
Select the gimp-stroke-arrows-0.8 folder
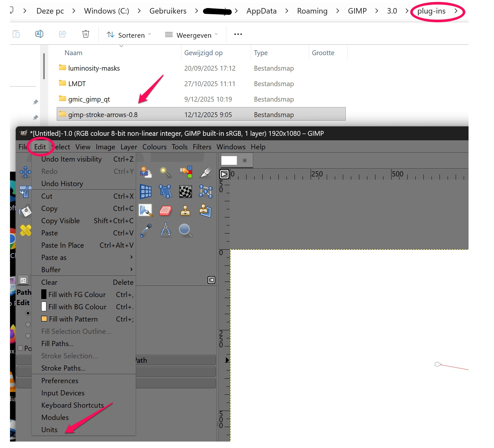click(x=201, y=114)
